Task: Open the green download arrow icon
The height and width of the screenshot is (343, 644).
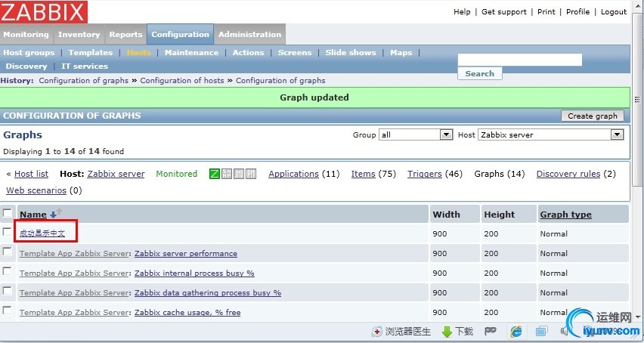Action: tap(447, 332)
